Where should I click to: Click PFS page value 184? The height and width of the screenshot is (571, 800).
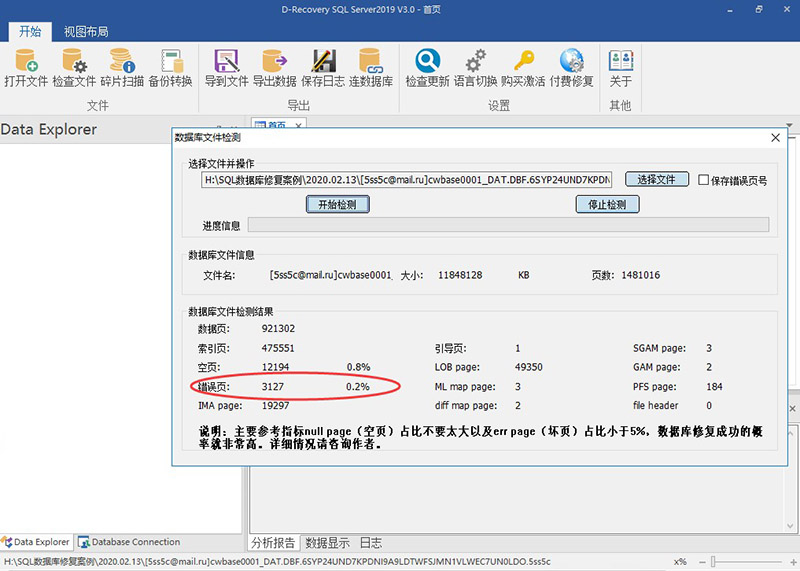714,387
